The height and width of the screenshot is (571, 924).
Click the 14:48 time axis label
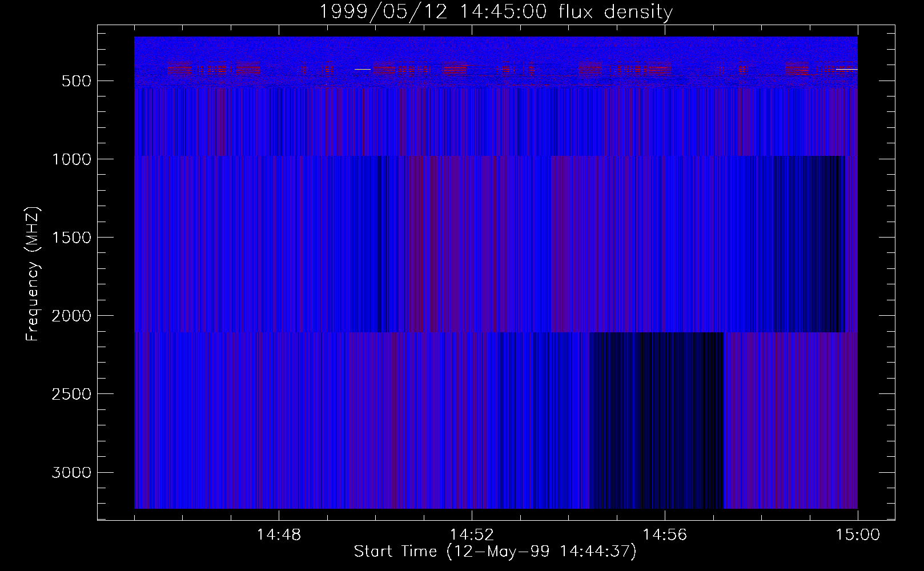(x=279, y=535)
